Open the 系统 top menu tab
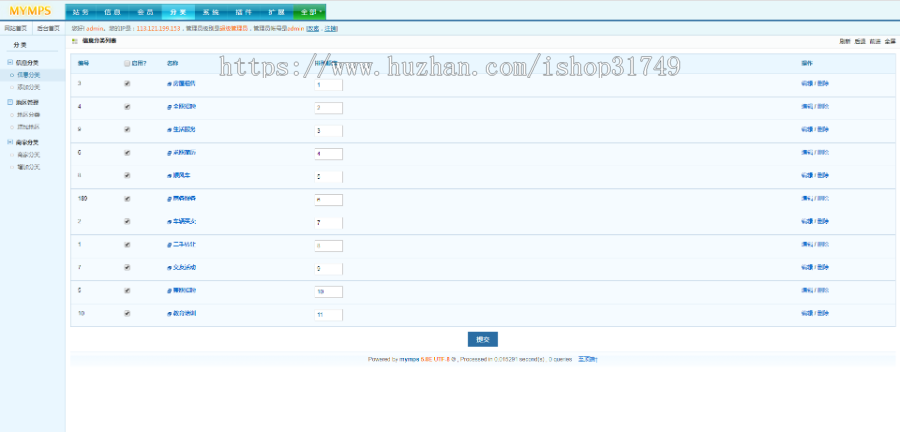The height and width of the screenshot is (432, 900). click(x=211, y=12)
